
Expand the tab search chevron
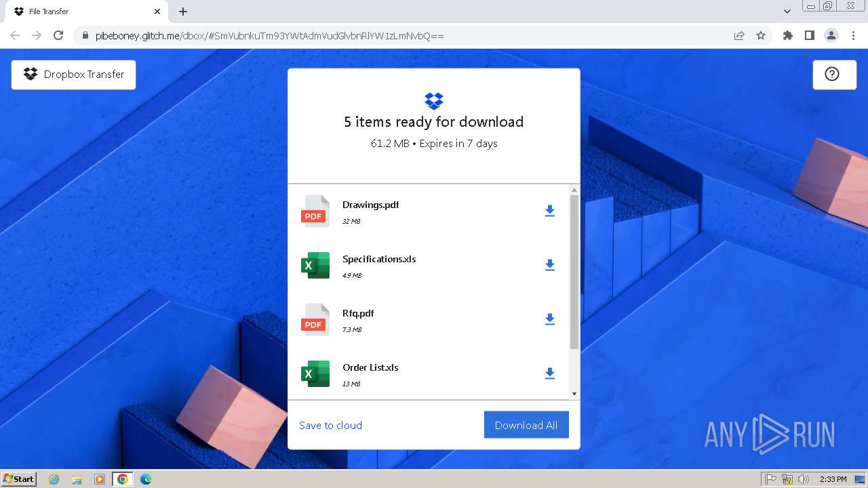coord(787,12)
